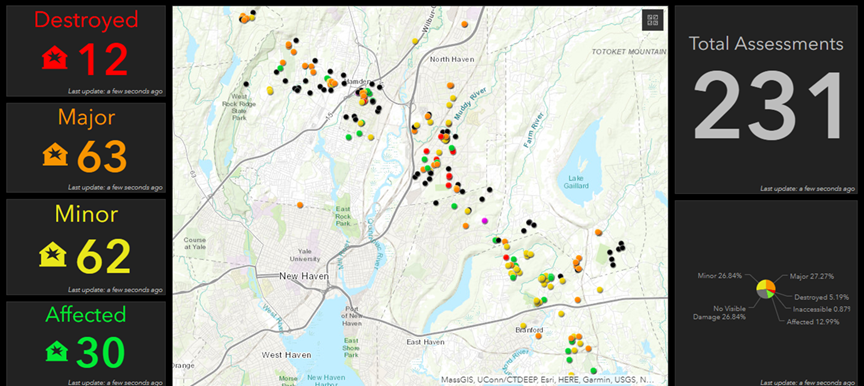864x386 pixels.
Task: Click the green Affected title
Action: 86,314
